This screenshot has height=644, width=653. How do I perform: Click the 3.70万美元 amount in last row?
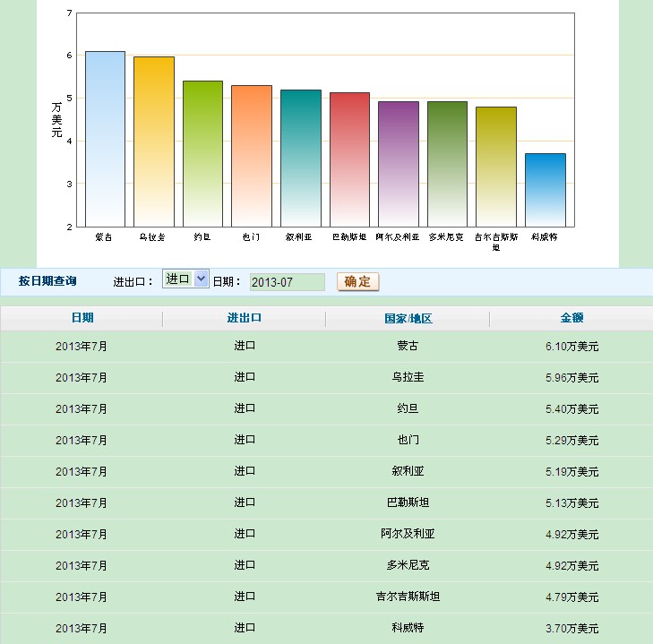coord(571,628)
